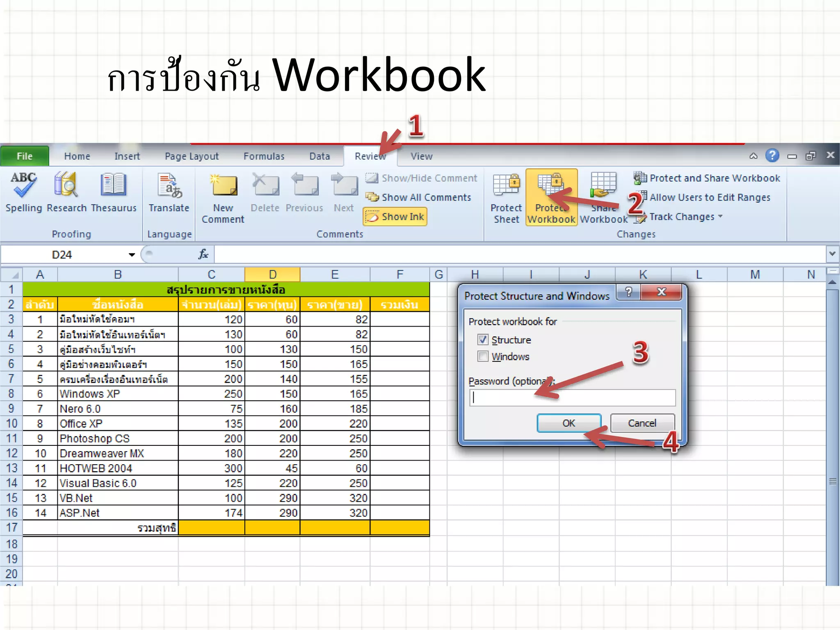The image size is (840, 630).
Task: Select cell containing 'Dreamweaver MX'
Action: pos(118,453)
